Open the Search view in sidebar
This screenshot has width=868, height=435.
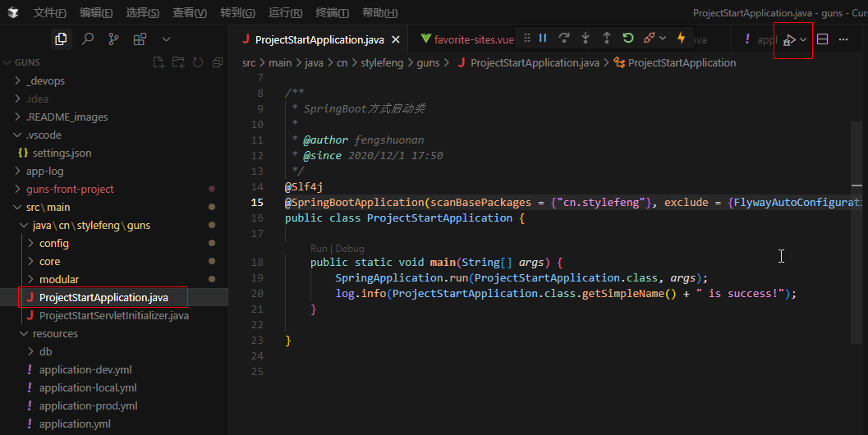88,39
